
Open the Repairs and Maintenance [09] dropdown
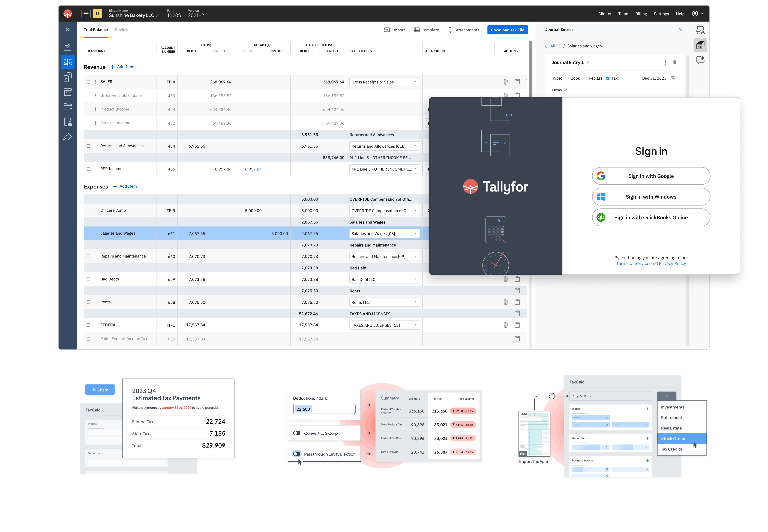(x=384, y=256)
